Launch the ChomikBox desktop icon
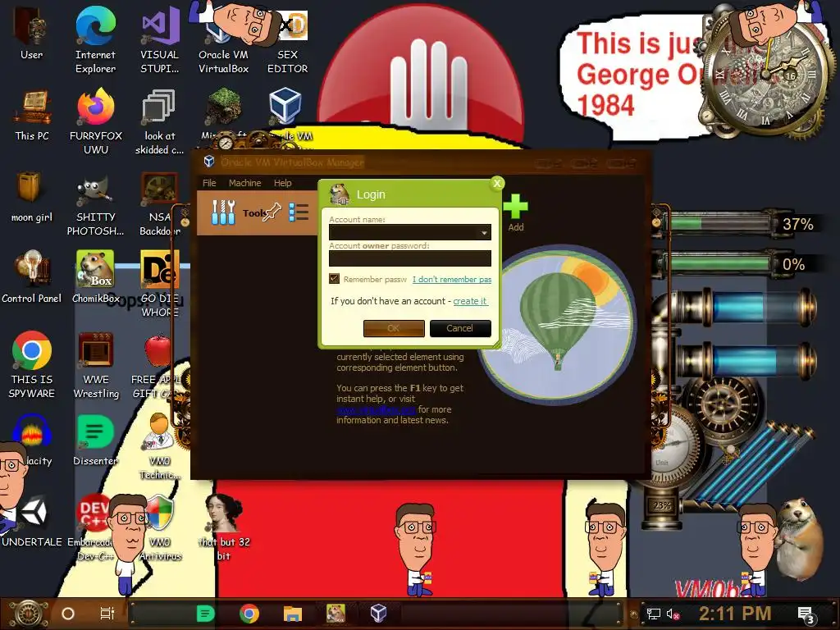Screen dimensions: 840x630 [x=95, y=277]
